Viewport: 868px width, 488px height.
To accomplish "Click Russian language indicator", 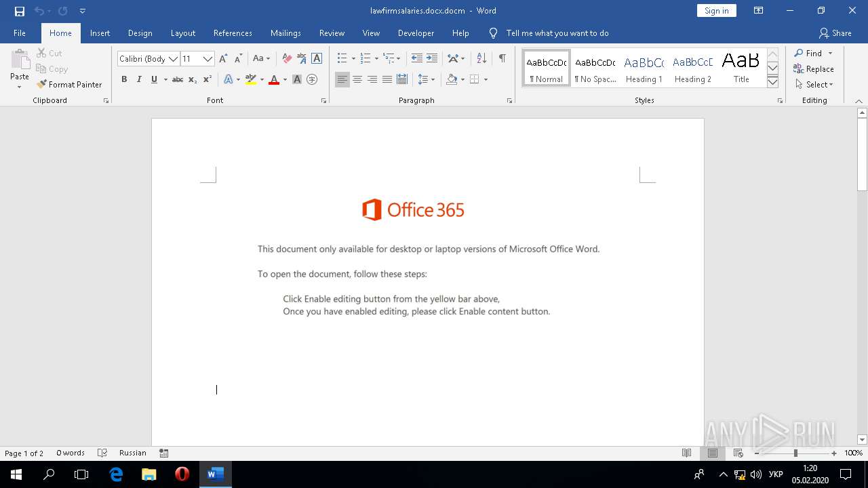I will click(x=132, y=453).
